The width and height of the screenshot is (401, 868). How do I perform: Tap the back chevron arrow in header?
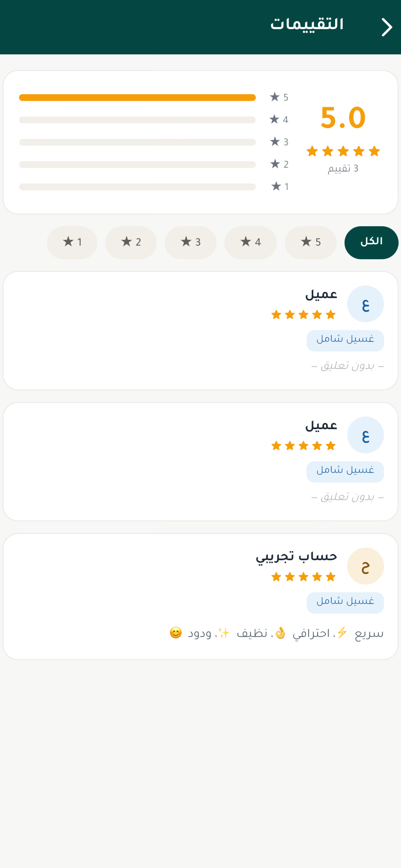(x=386, y=27)
